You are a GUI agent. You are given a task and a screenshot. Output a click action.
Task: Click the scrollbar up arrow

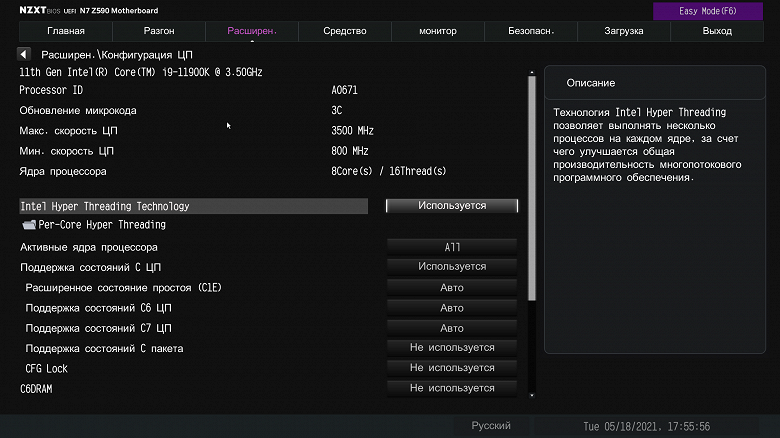532,73
